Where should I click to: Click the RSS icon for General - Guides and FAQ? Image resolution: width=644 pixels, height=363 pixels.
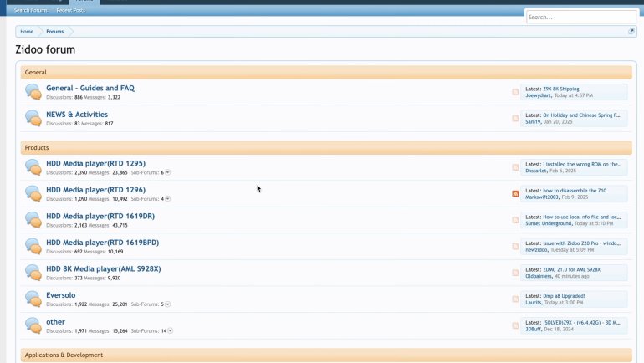[x=515, y=92]
